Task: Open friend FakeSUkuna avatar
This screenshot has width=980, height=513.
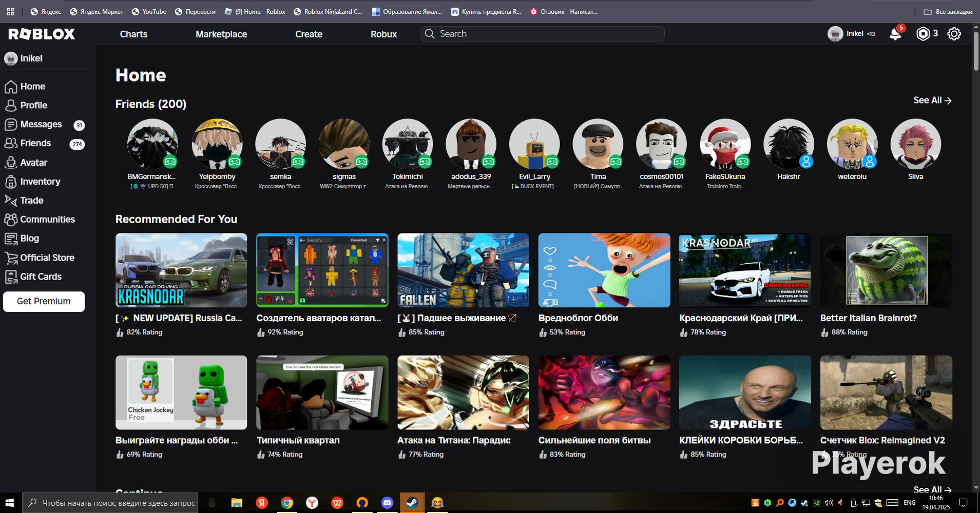Action: coord(725,144)
